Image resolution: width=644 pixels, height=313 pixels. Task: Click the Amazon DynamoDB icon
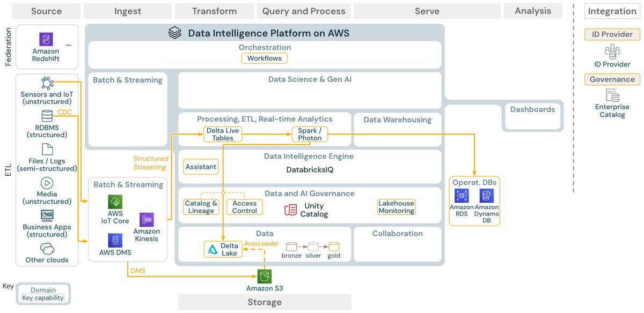[487, 196]
